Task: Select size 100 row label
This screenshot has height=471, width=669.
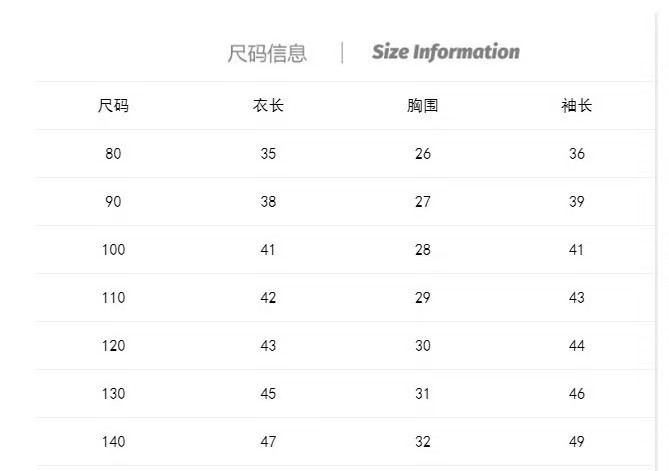Action: pos(113,250)
